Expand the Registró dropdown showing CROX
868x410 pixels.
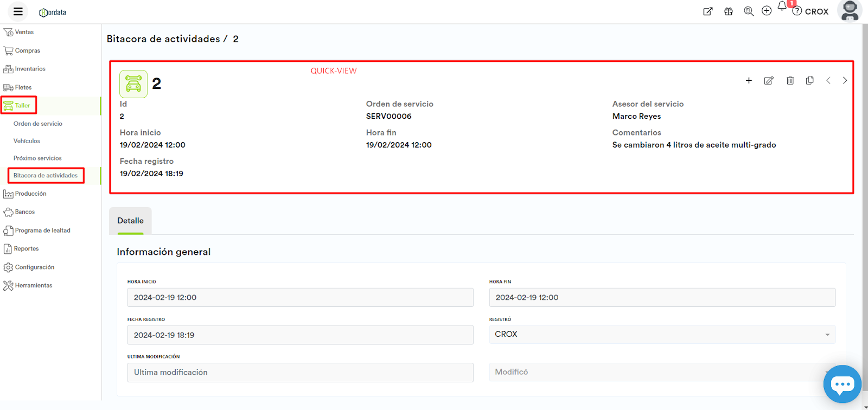[x=662, y=335]
